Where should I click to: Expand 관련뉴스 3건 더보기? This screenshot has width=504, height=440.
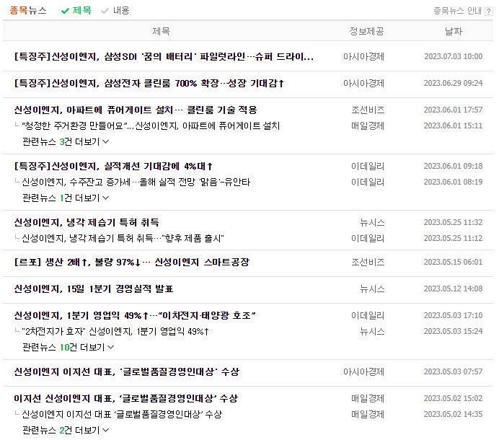pyautogui.click(x=66, y=141)
